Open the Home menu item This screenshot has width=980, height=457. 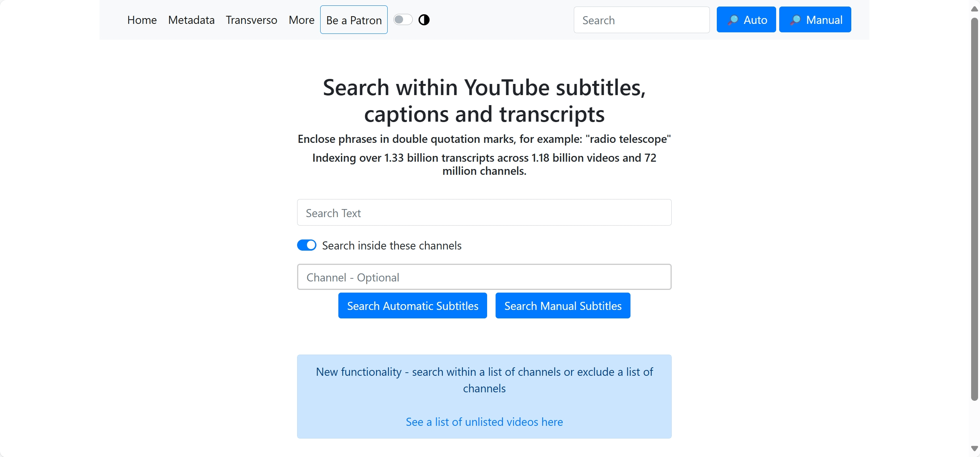[x=142, y=20]
